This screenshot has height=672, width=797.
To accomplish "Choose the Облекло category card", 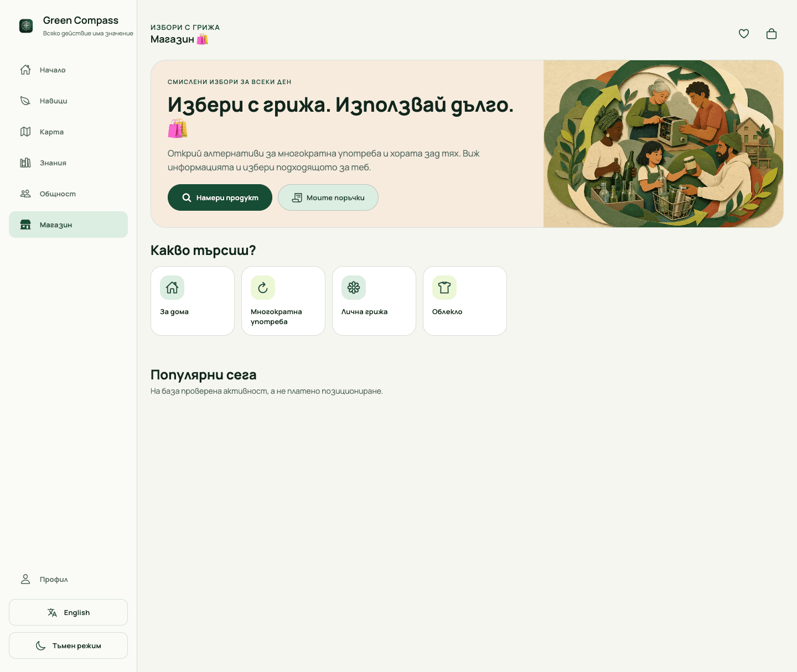I will point(465,301).
